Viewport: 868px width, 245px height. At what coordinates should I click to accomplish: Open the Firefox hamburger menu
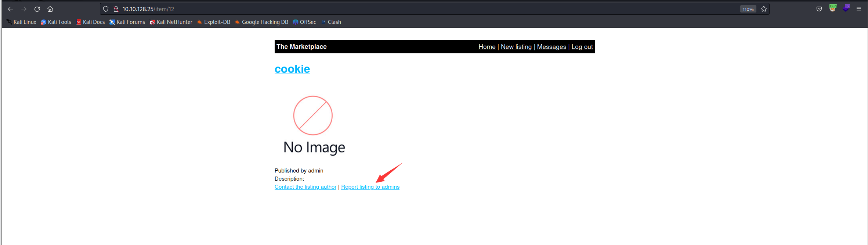(859, 9)
